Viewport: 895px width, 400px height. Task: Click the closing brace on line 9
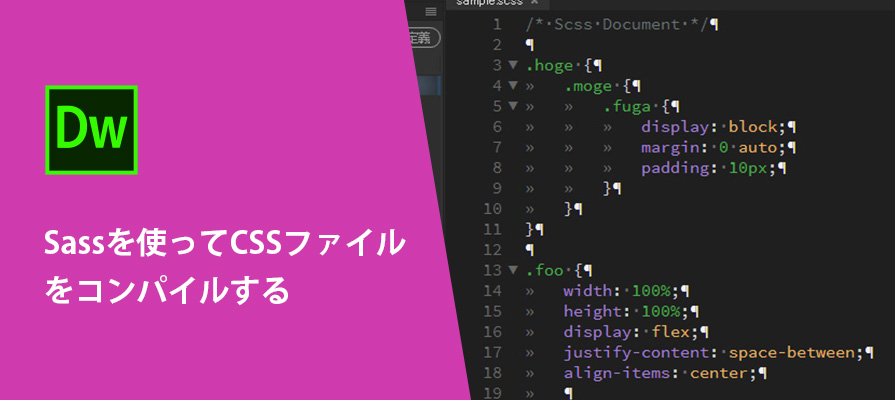tap(607, 188)
